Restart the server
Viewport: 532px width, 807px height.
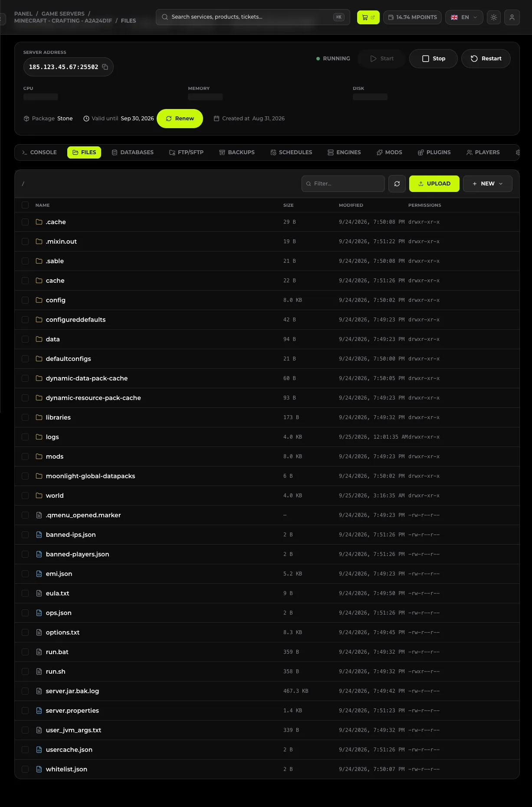click(486, 59)
